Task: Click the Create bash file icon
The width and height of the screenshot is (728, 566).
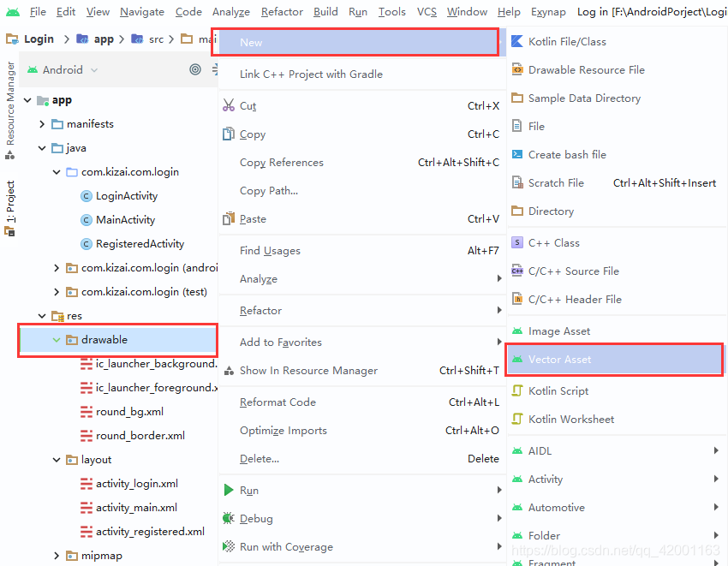Action: [517, 154]
